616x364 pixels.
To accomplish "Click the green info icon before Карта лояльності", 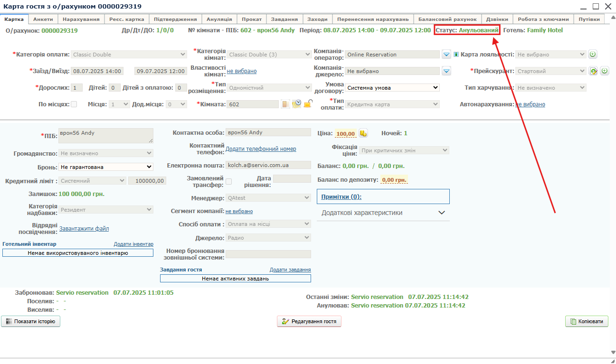I will click(x=456, y=55).
